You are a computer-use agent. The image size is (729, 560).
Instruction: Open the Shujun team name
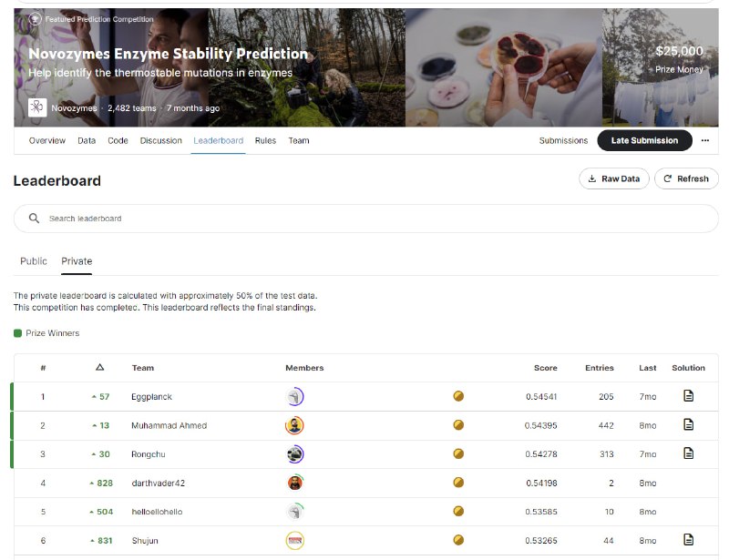click(x=145, y=541)
